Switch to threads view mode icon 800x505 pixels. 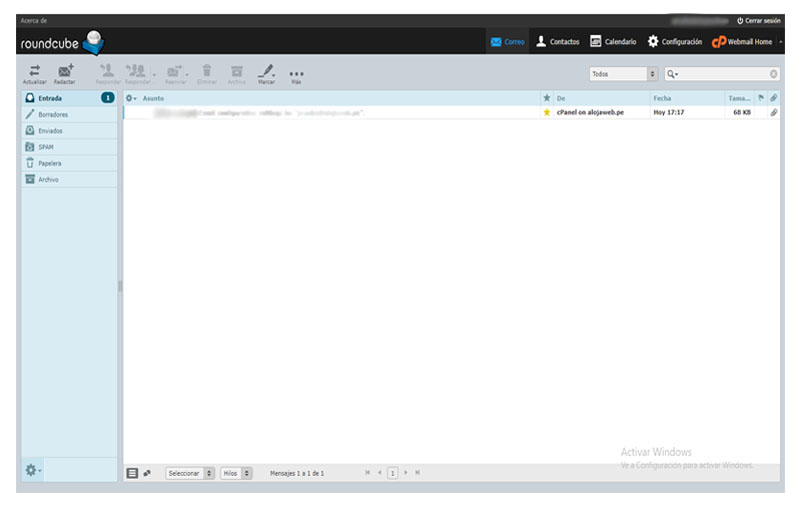point(147,473)
